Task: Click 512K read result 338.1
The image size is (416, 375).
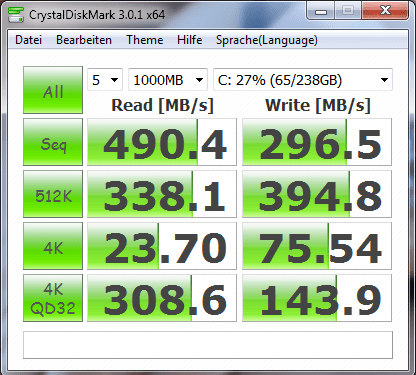Action: [162, 194]
